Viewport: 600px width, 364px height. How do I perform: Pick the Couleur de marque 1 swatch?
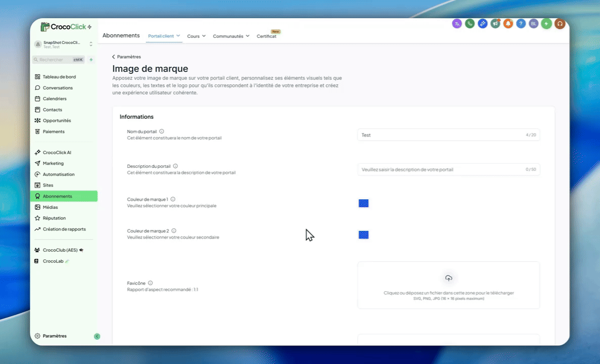click(363, 203)
